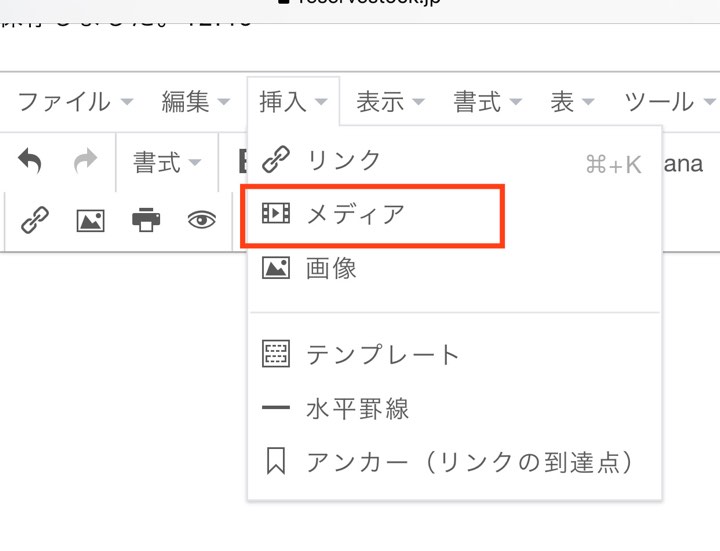Click the chain icon beside リンク
The image size is (720, 551).
click(x=276, y=159)
